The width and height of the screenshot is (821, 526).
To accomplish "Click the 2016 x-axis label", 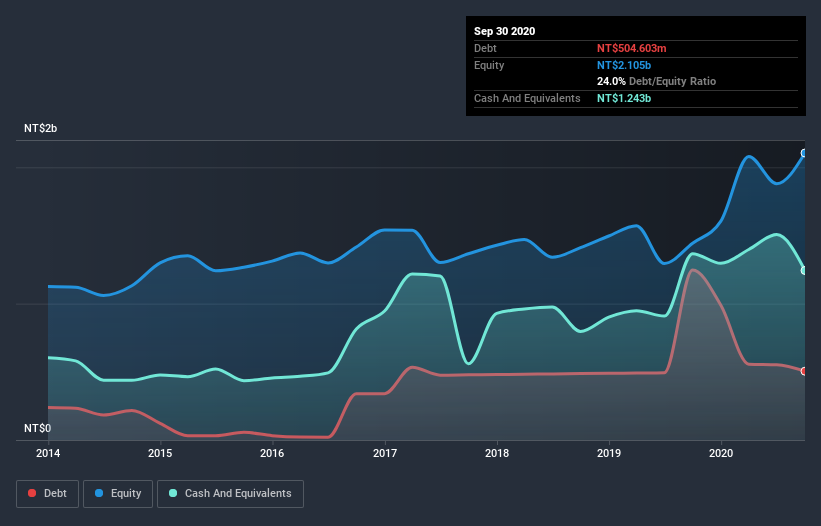I will pyautogui.click(x=272, y=453).
